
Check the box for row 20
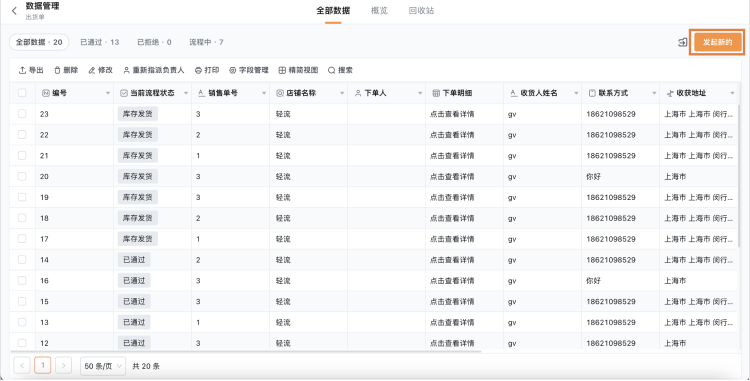tap(22, 176)
